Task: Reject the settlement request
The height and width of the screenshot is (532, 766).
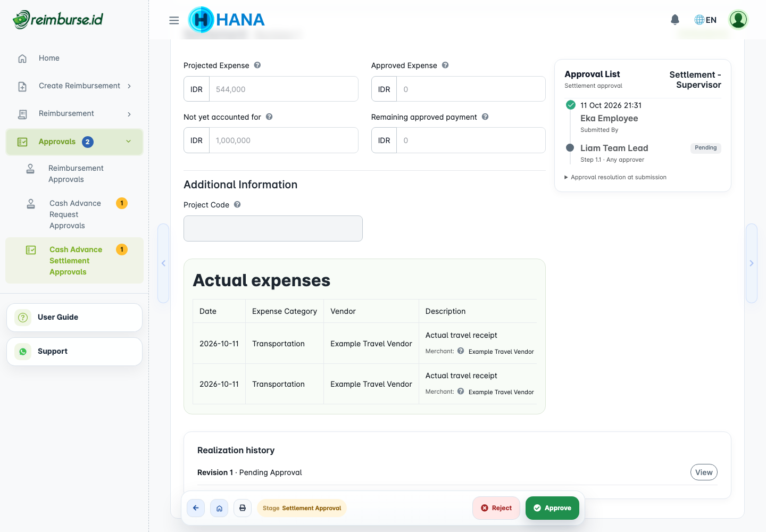Action: pyautogui.click(x=496, y=508)
